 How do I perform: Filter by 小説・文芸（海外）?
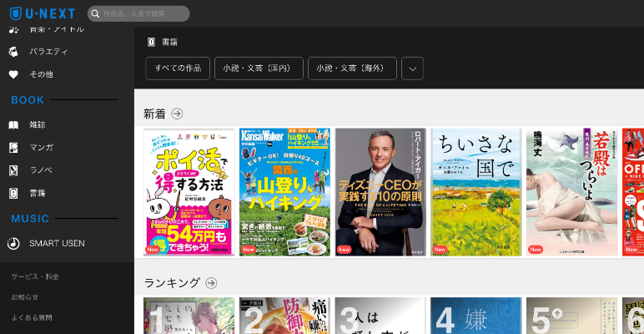point(352,68)
